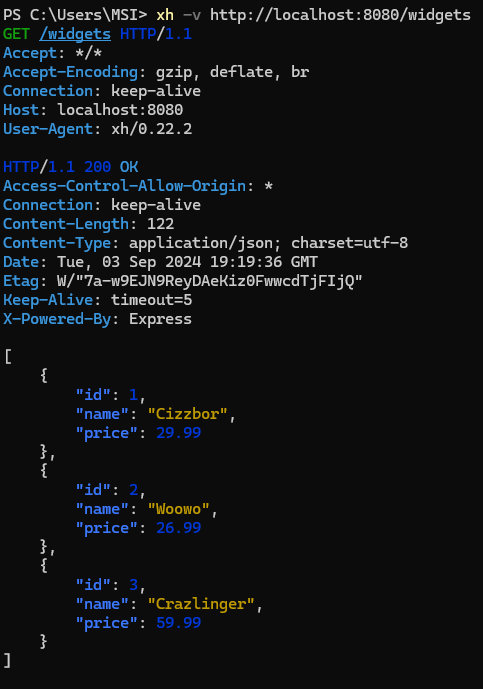Click the localhost:8080/widgets URL in command
Viewport: 483px width, 689px height.
340,15
